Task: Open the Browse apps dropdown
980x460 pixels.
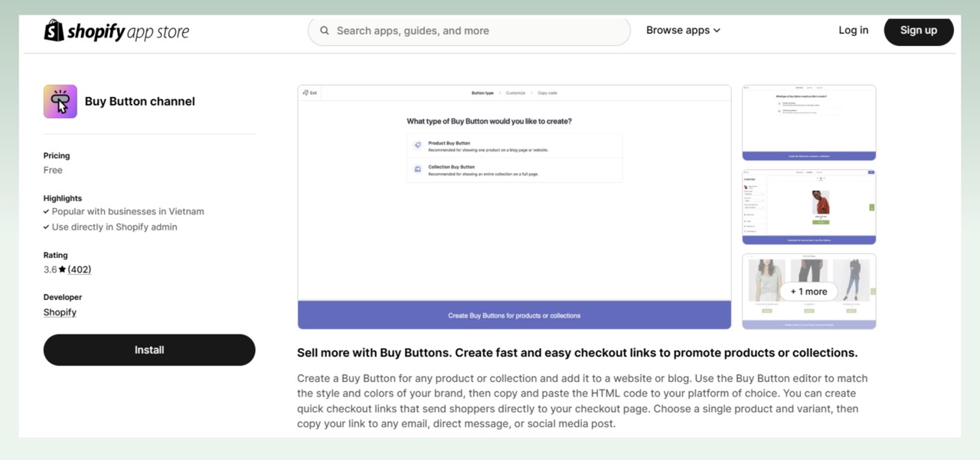Action: tap(682, 30)
